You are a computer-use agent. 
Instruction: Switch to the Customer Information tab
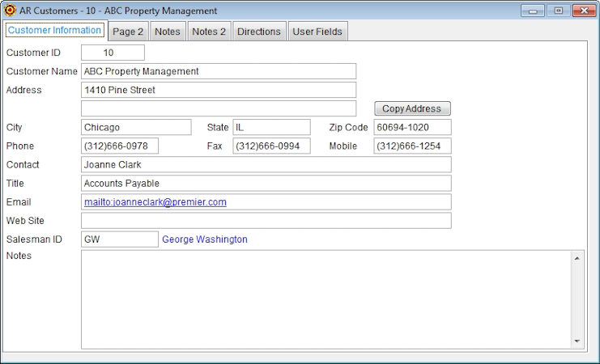point(55,31)
